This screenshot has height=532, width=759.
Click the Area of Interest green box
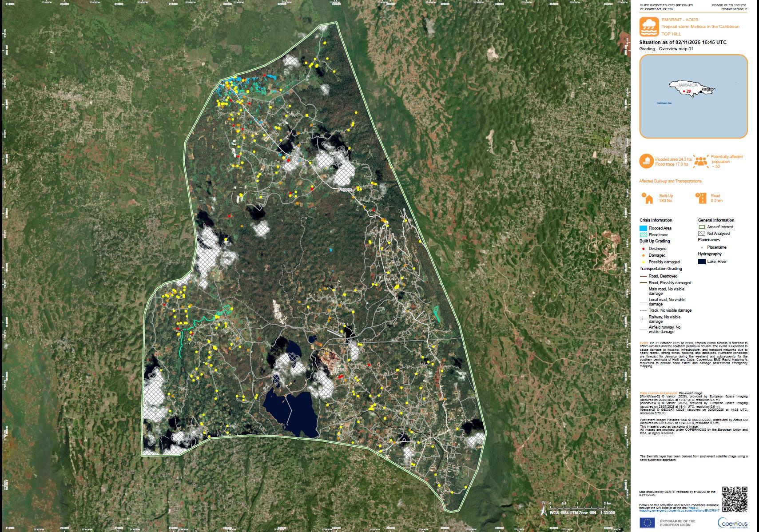point(702,226)
